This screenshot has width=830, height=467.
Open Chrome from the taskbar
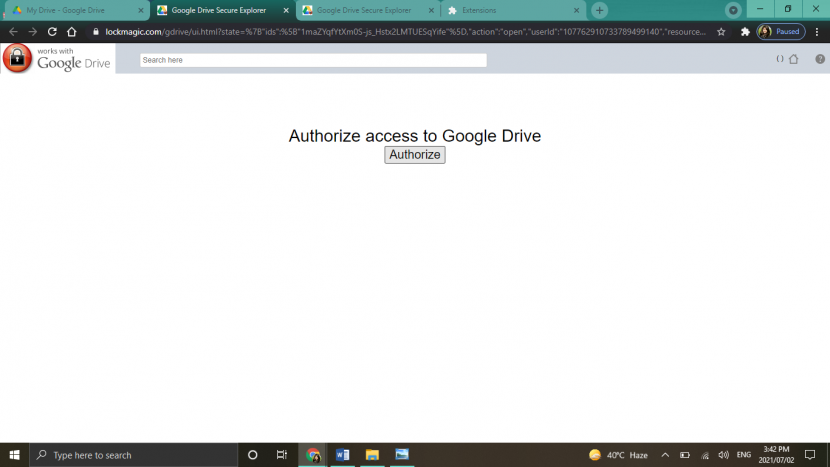(313, 455)
